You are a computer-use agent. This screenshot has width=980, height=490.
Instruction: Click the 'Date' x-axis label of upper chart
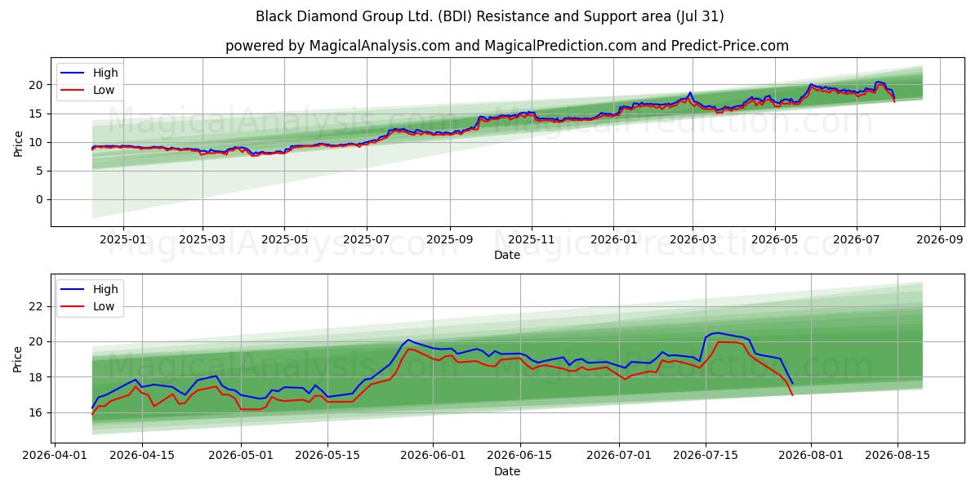(506, 255)
